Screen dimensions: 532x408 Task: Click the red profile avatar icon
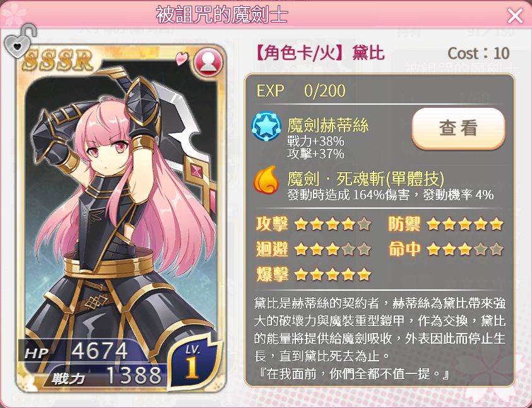(x=208, y=62)
